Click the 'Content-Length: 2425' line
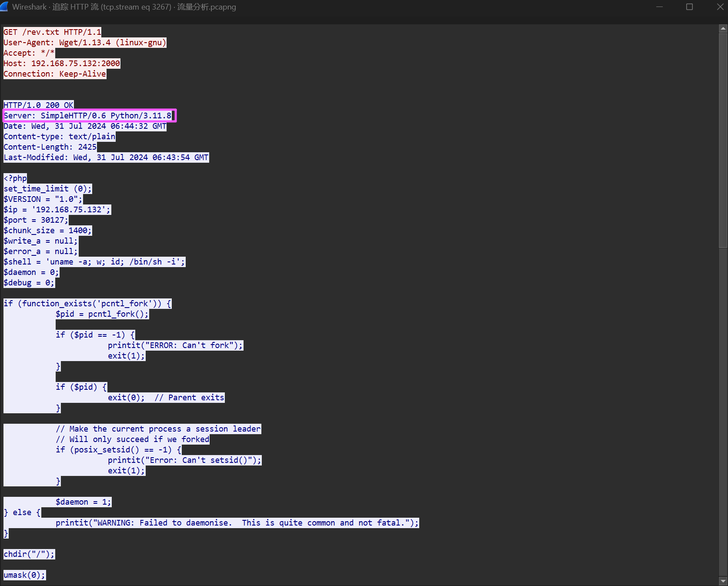728x586 pixels. [50, 147]
